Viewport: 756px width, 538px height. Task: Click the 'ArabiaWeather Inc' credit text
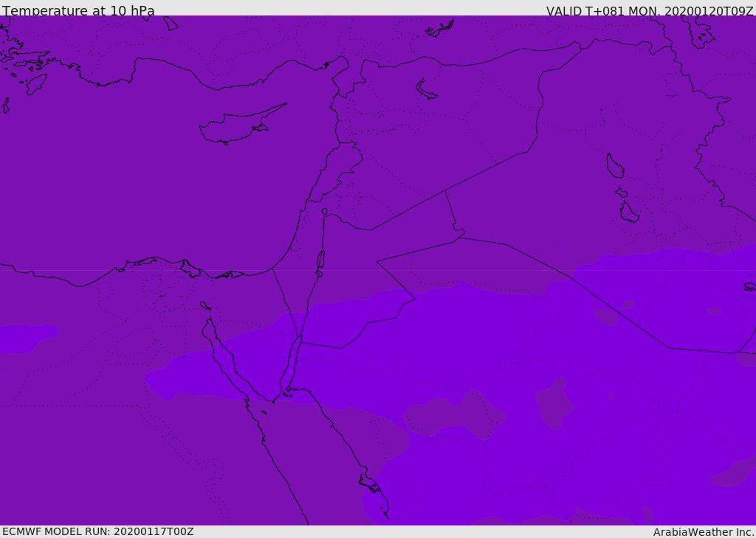(x=704, y=532)
